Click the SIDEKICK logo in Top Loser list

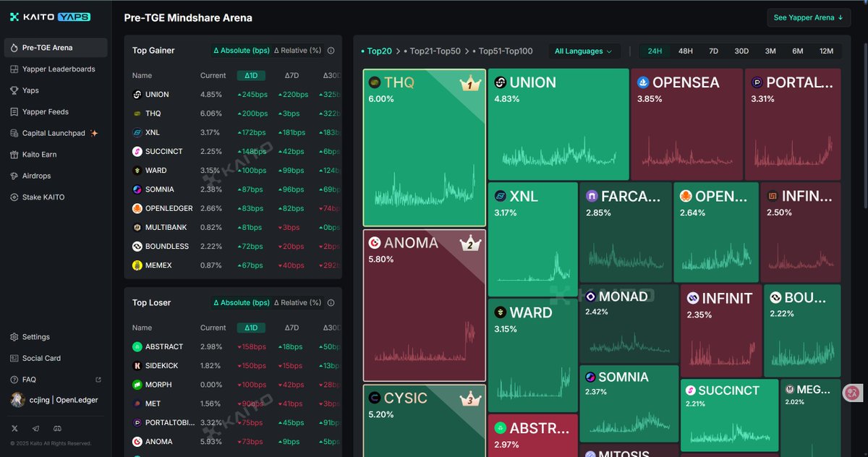137,366
